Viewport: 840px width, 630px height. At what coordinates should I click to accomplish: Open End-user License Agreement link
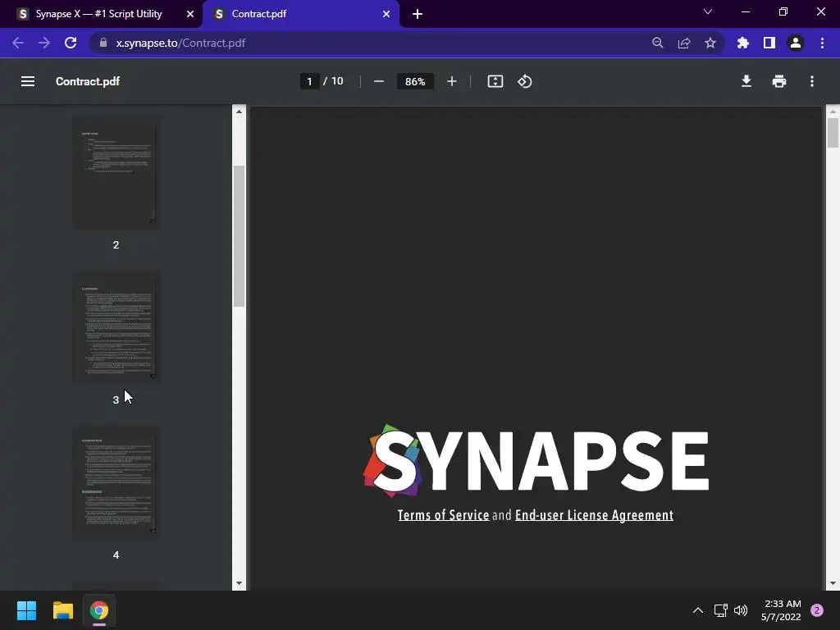[594, 515]
